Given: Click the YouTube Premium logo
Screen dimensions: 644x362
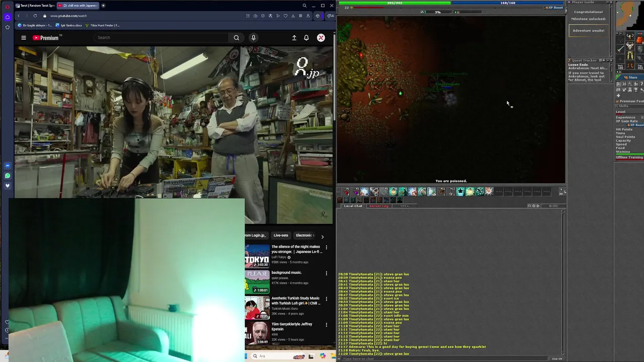Looking at the screenshot, I should point(46,38).
